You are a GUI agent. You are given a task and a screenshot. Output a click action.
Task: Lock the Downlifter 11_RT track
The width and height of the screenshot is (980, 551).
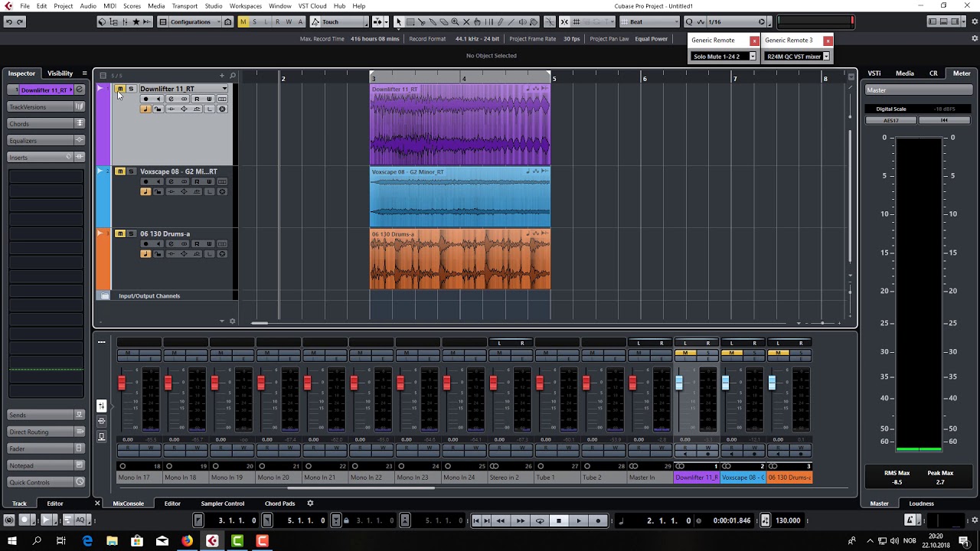pyautogui.click(x=158, y=109)
